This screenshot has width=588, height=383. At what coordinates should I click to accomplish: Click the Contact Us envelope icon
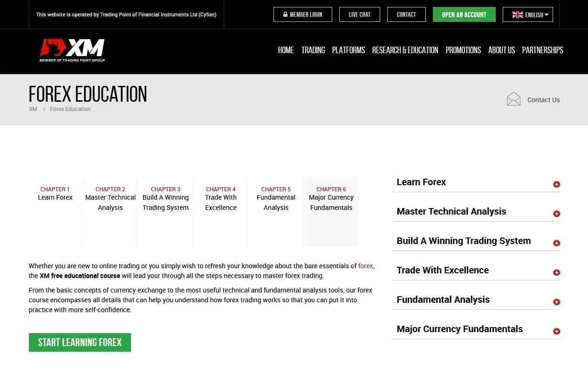point(513,98)
